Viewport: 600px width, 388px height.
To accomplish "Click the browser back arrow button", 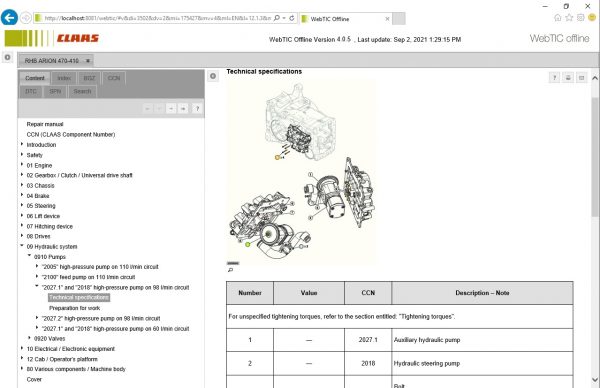I will click(x=9, y=18).
